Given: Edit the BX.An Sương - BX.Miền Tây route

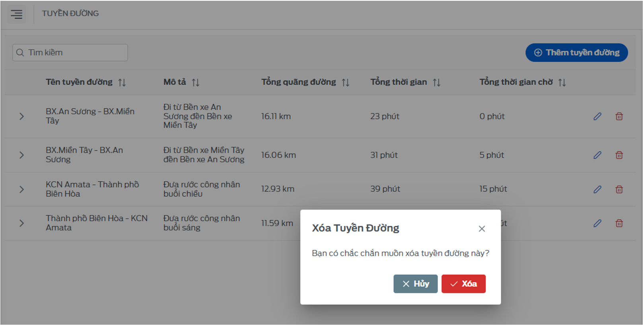Looking at the screenshot, I should (597, 117).
